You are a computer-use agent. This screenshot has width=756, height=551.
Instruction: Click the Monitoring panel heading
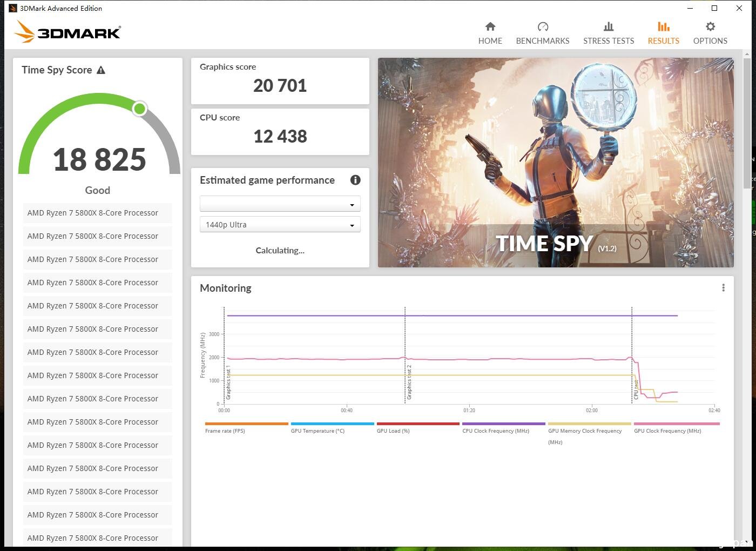tap(226, 288)
